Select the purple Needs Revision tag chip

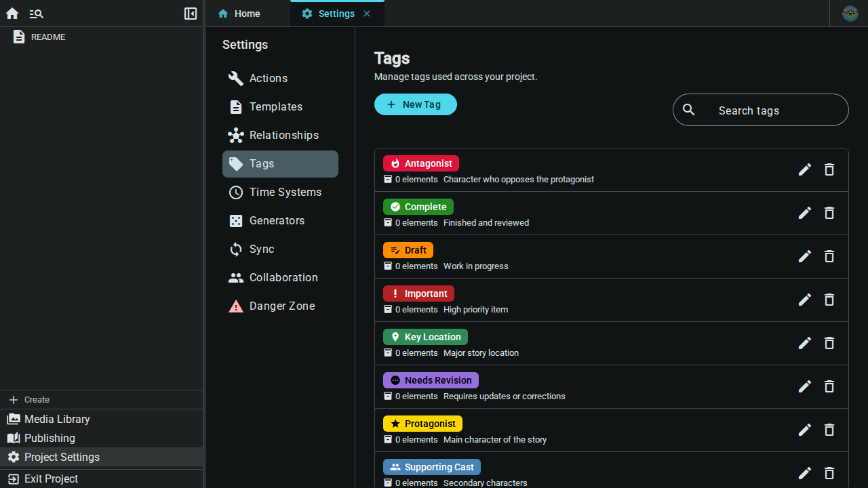coord(431,380)
